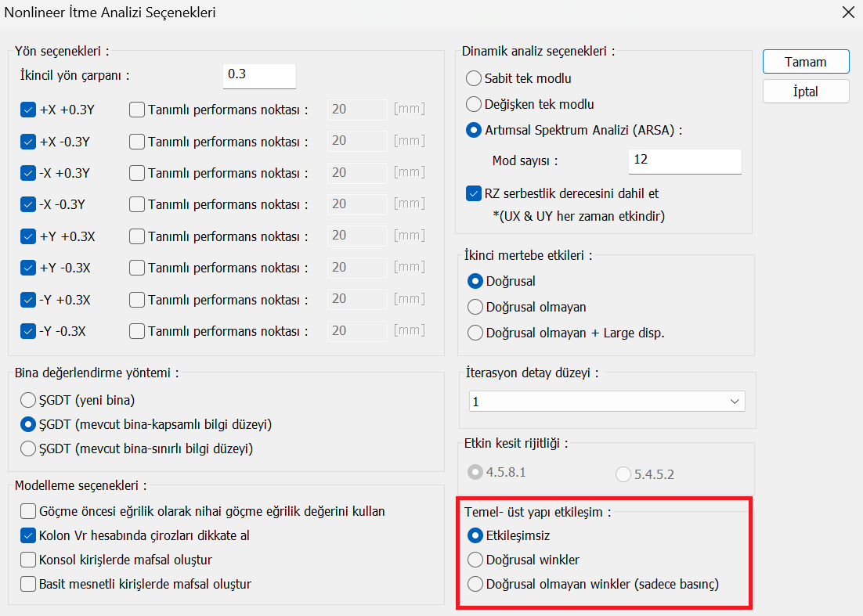Viewport: 863px width, 616px height.
Task: Uncheck the +X +0.3Y direction checkbox
Action: (29, 110)
